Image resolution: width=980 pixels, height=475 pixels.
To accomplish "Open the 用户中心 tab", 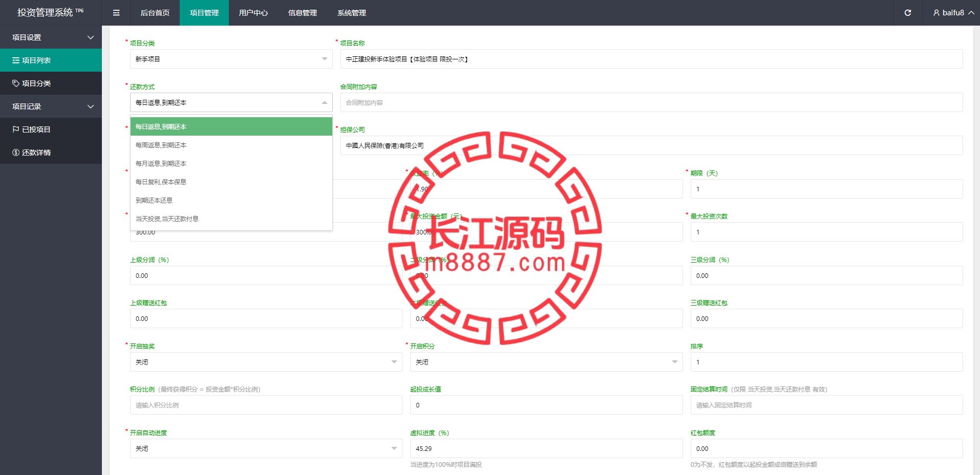I will click(x=253, y=13).
